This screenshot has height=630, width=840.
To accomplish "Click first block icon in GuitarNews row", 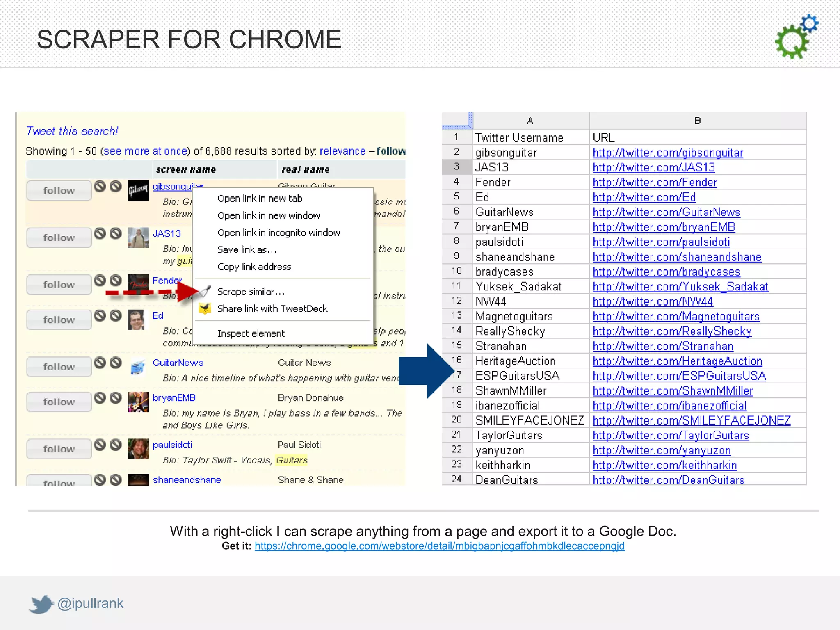I will [x=100, y=363].
